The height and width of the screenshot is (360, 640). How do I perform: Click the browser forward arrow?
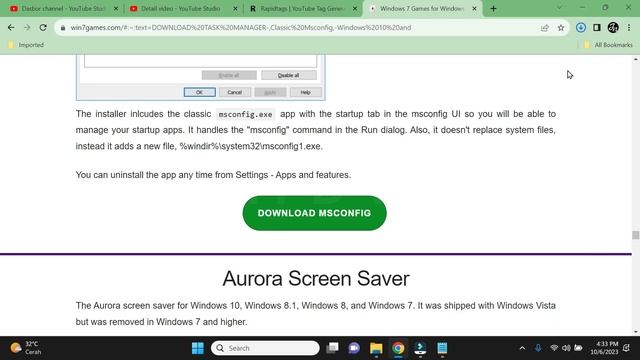pyautogui.click(x=27, y=28)
